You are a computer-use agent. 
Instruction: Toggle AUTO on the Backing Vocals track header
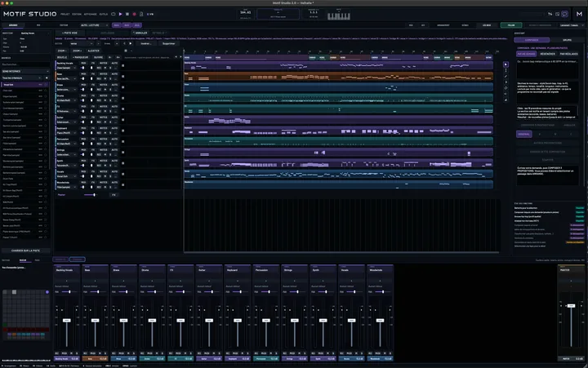pos(114,64)
